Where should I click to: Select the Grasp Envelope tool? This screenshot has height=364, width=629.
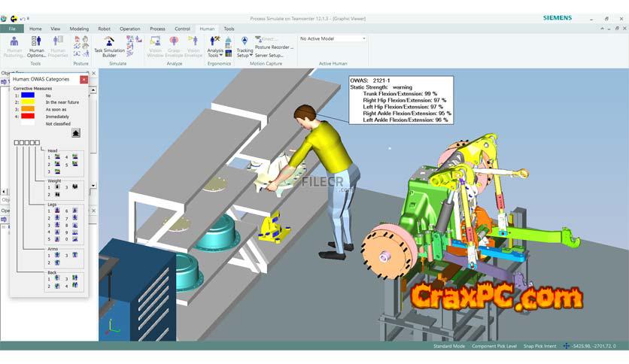pyautogui.click(x=174, y=45)
